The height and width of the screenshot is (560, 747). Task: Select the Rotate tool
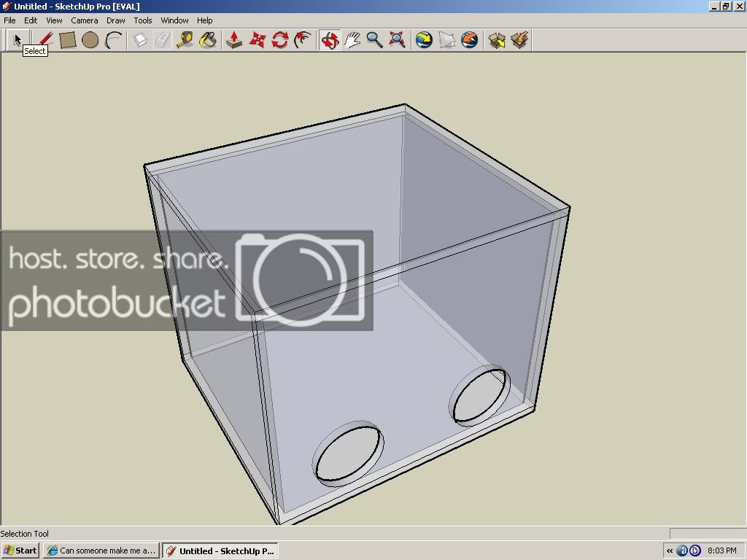click(280, 40)
